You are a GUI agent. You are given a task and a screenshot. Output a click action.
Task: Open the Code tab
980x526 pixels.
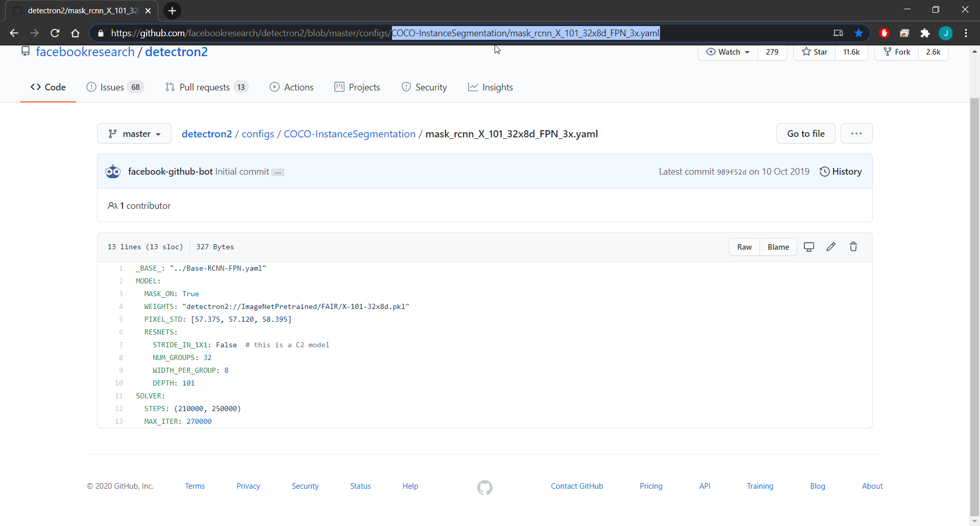click(x=48, y=87)
